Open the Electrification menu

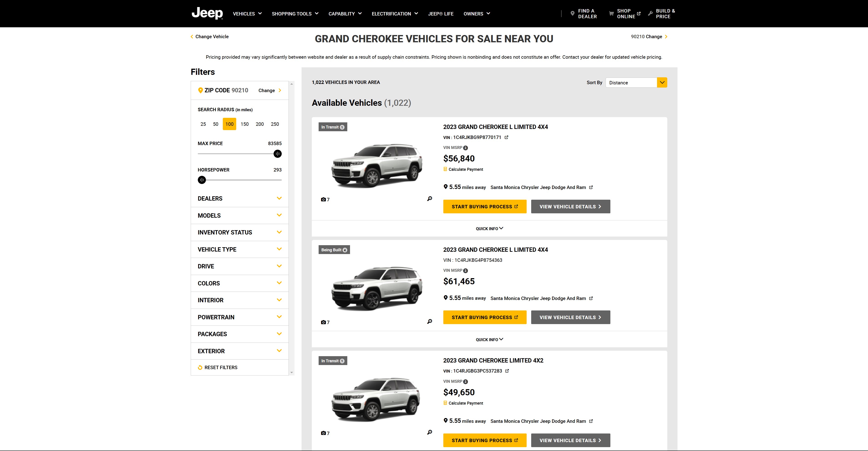pyautogui.click(x=395, y=14)
